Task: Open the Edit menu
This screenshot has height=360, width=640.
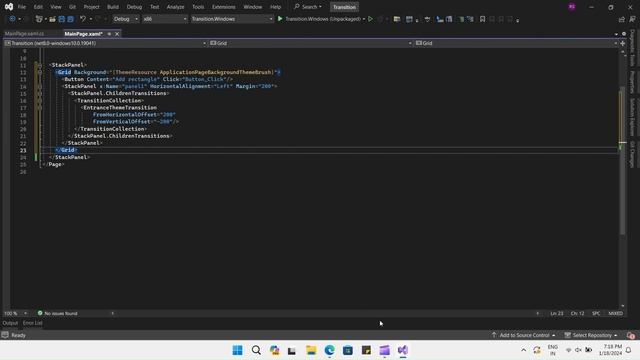Action: 38,7
